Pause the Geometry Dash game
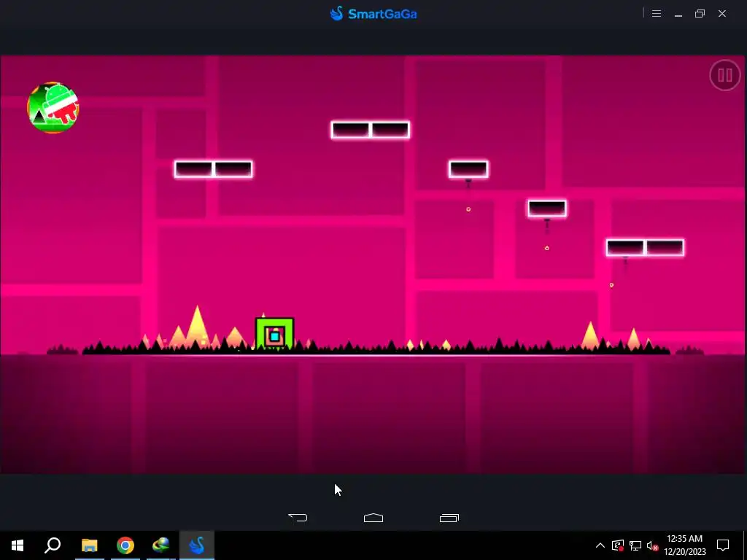747x560 pixels. point(724,75)
